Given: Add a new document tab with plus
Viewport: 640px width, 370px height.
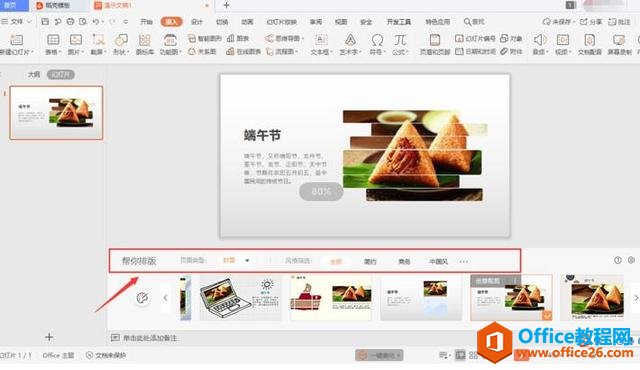Looking at the screenshot, I should [227, 5].
